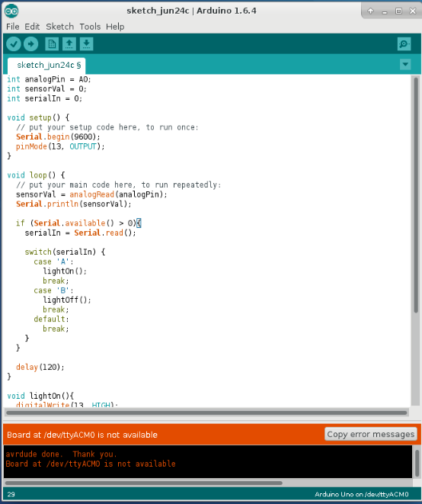The image size is (422, 504).
Task: Click 'sensorVal = analogRead(analogPin);' line
Action: point(91,194)
